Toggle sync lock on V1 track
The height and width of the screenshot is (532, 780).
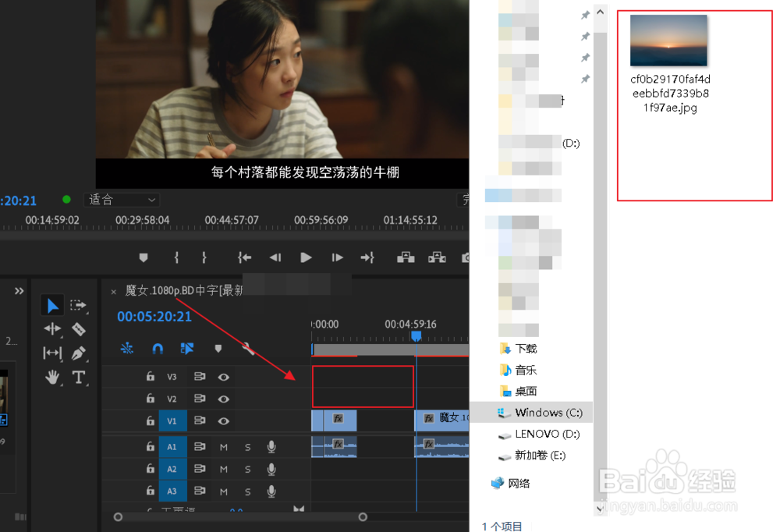click(200, 420)
